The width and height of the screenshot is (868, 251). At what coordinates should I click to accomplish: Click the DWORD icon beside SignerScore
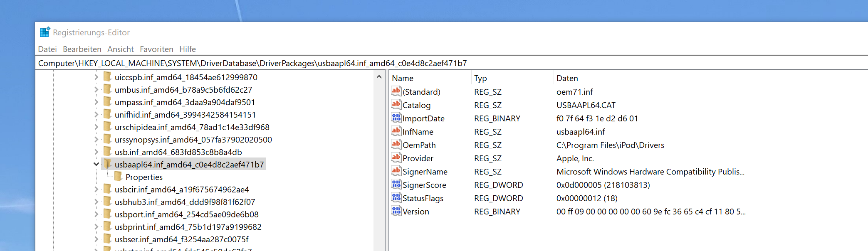pos(396,185)
